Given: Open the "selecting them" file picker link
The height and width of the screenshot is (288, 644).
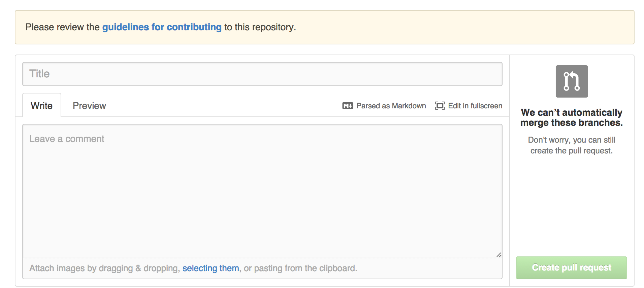Looking at the screenshot, I should coord(210,268).
